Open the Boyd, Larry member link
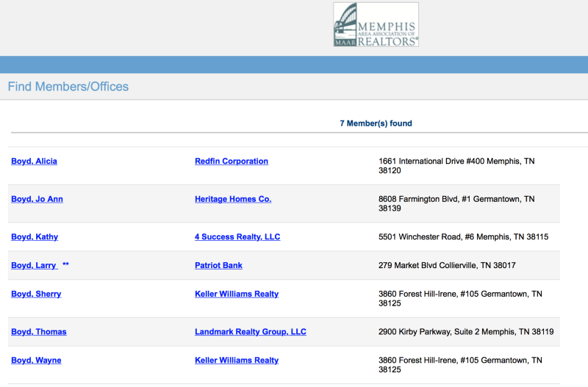This screenshot has height=387, width=588. tap(34, 266)
